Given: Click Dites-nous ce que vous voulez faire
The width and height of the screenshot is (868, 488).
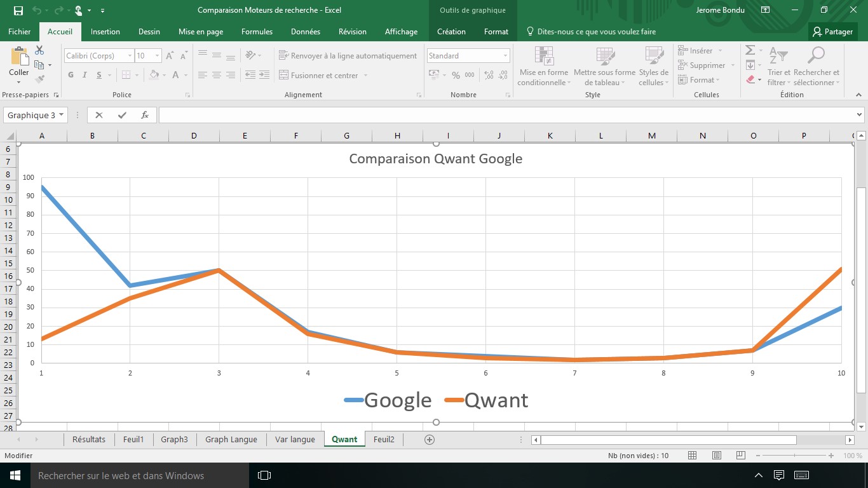Looking at the screenshot, I should point(592,32).
